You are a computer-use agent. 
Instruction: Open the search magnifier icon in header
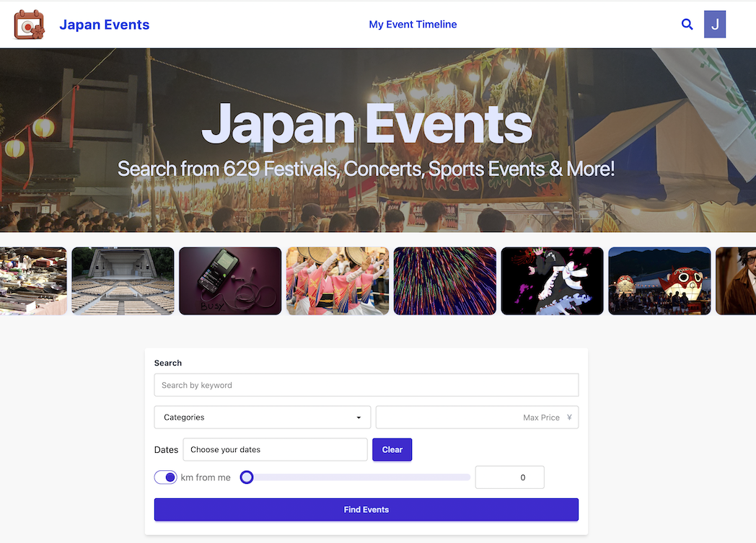coord(687,24)
